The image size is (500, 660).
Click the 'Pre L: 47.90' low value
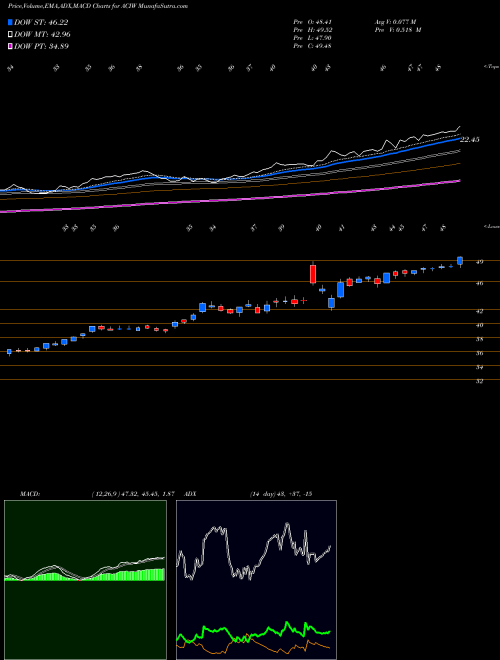pyautogui.click(x=312, y=38)
